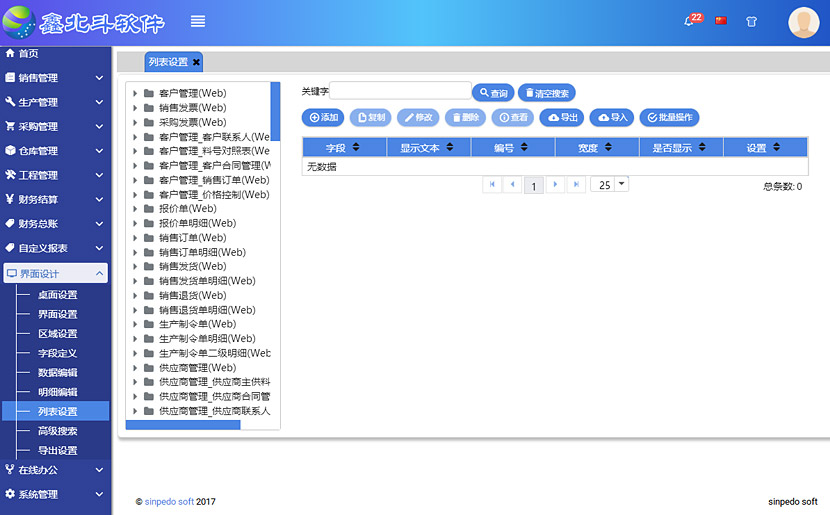Expand the 客户管理(Web) tree node
The image size is (830, 515).
coord(135,93)
